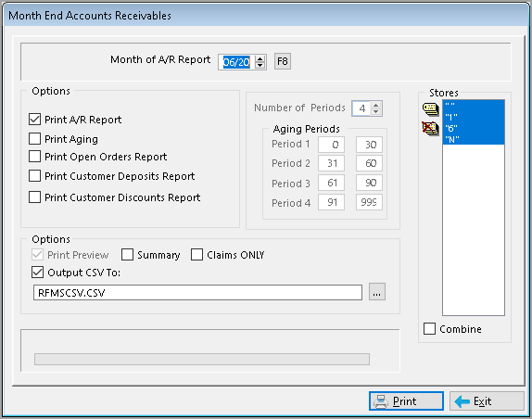Click the deselect all stores icon
532x419 pixels.
(430, 128)
